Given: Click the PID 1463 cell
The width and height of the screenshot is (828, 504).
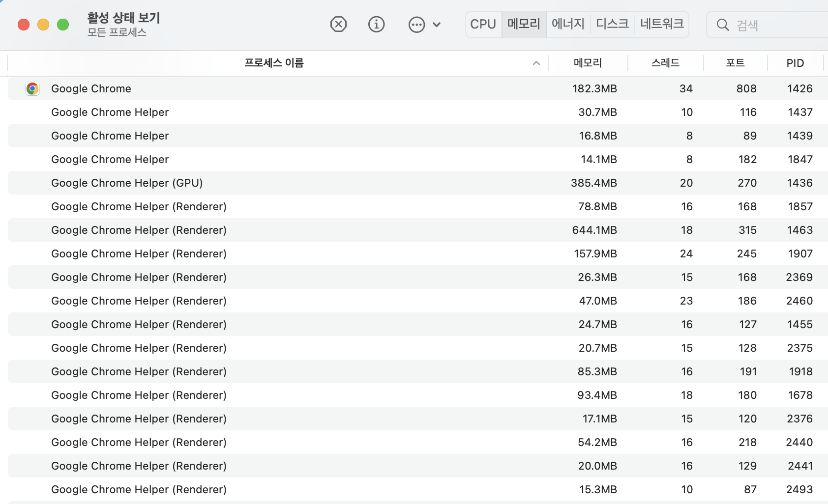Looking at the screenshot, I should [800, 230].
